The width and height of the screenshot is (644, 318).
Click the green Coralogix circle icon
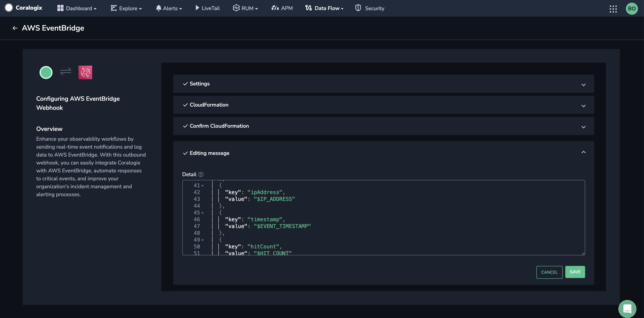point(46,72)
